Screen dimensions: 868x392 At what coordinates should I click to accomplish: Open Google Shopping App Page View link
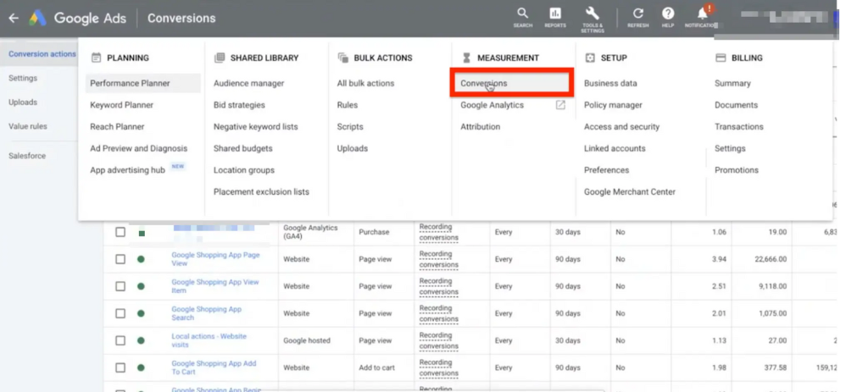coord(215,259)
